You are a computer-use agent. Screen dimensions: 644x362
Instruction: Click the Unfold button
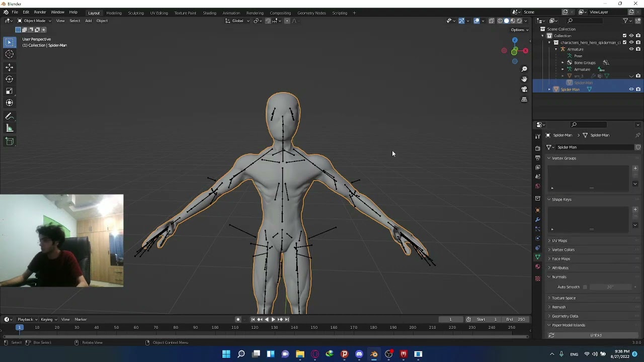(x=596, y=335)
